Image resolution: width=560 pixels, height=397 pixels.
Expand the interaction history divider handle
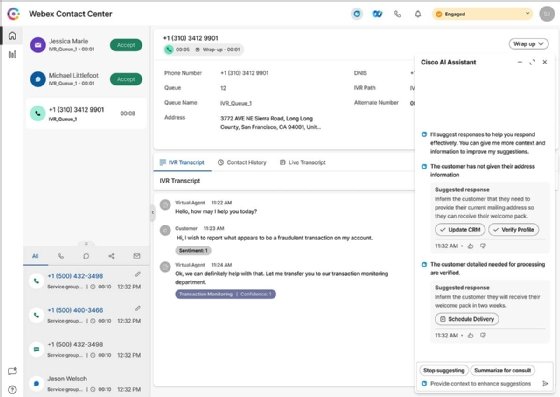click(86, 243)
